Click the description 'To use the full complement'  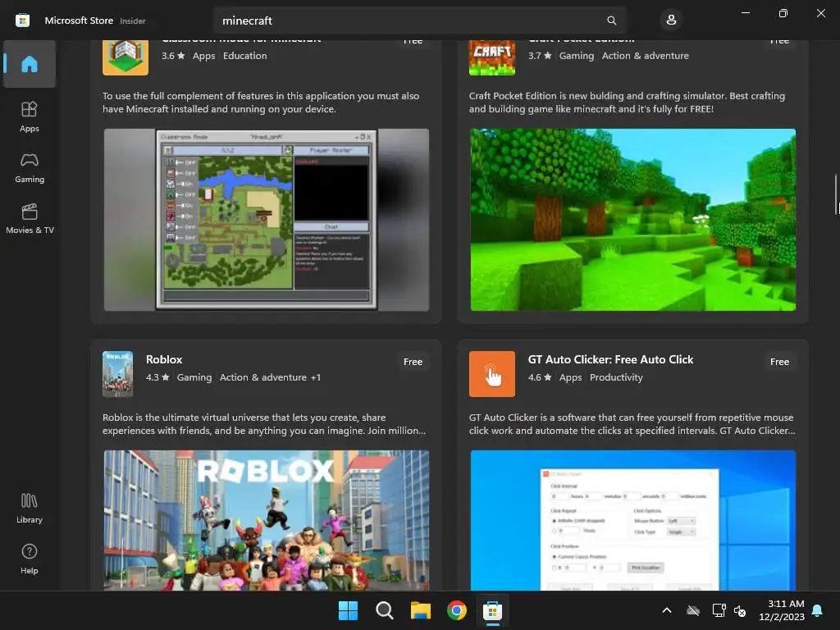click(261, 103)
